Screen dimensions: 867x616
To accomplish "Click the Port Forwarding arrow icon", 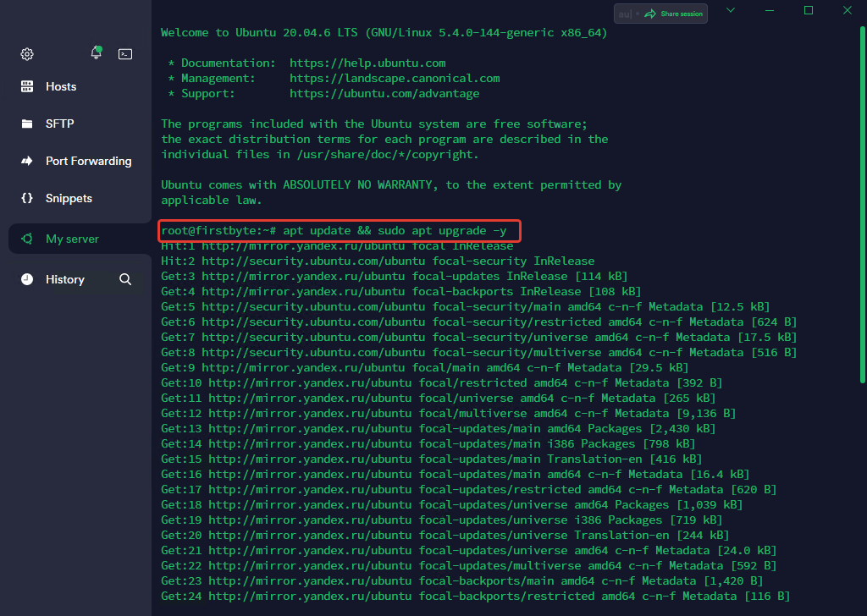I will point(27,161).
